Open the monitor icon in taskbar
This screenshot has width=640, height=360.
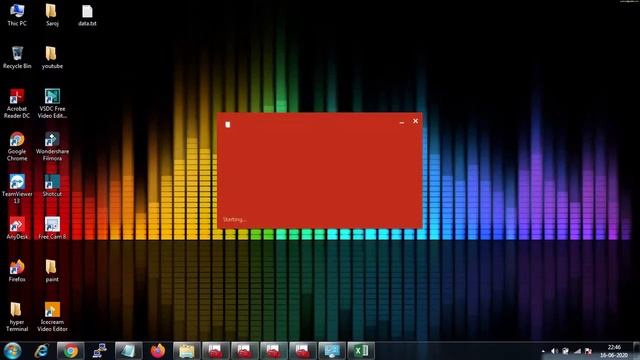pos(332,351)
